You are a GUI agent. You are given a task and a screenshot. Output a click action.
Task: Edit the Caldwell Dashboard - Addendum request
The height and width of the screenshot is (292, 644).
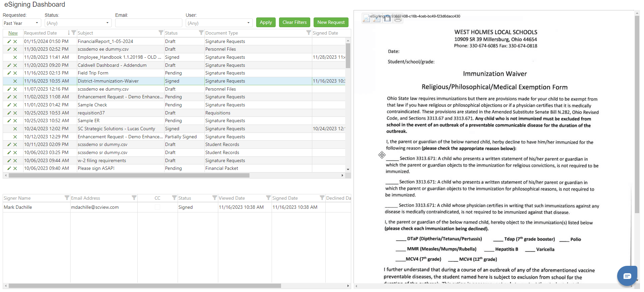coord(9,65)
